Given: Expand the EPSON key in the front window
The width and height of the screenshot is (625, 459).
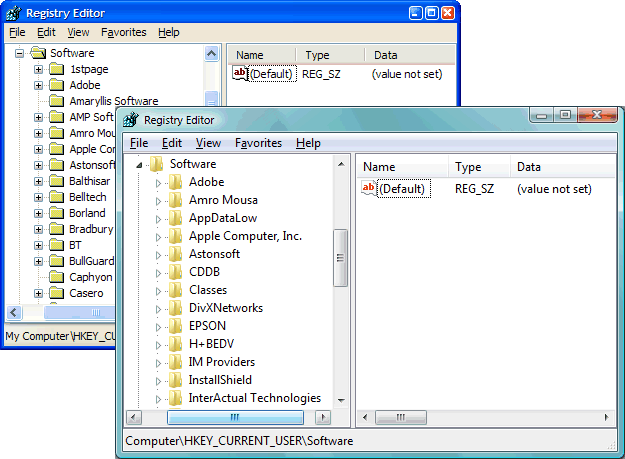Looking at the screenshot, I should tap(158, 327).
